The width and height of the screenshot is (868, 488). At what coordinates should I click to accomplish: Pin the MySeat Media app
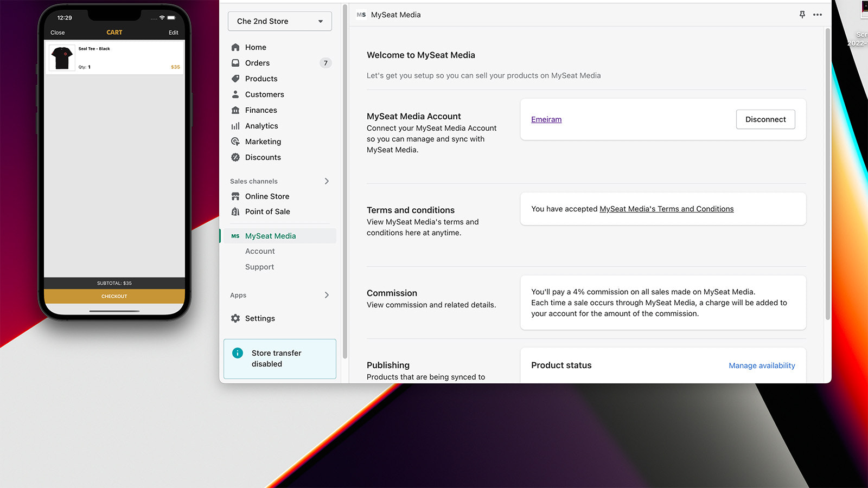(x=802, y=15)
